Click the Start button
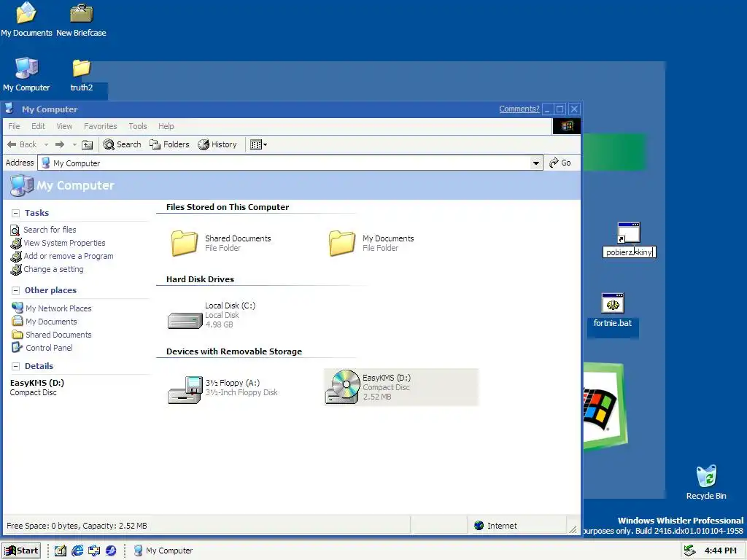This screenshot has height=560, width=747. point(21,551)
